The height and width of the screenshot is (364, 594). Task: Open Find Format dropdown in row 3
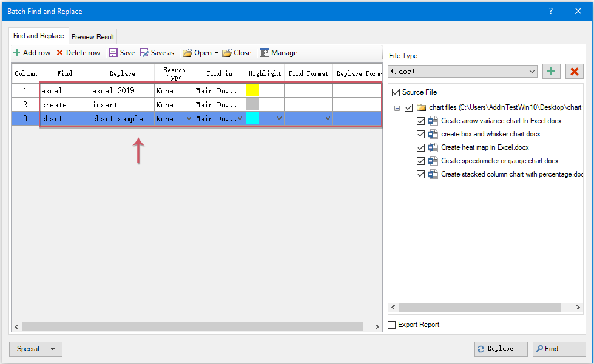[x=328, y=118]
